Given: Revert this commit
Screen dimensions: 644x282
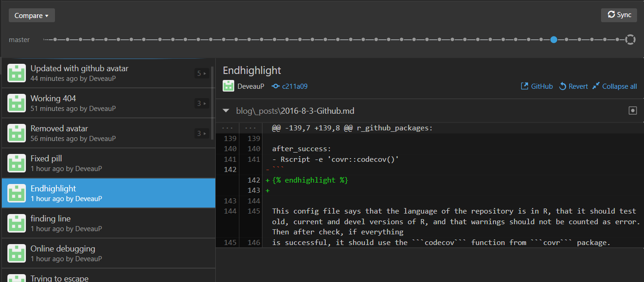Looking at the screenshot, I should [573, 86].
